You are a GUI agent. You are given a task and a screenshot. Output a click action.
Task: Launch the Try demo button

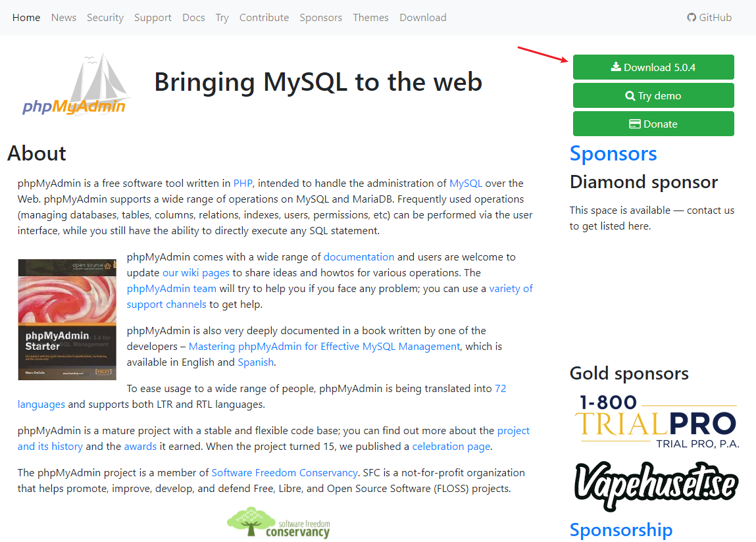(653, 95)
